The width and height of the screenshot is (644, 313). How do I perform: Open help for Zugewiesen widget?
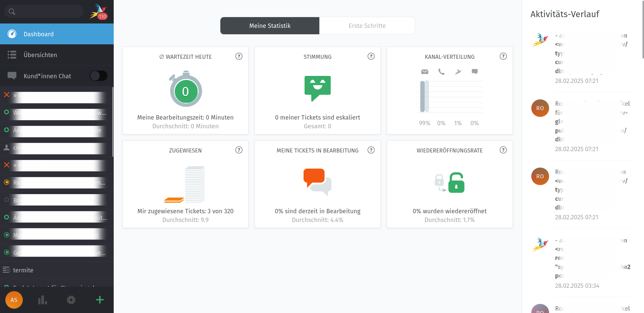239,150
